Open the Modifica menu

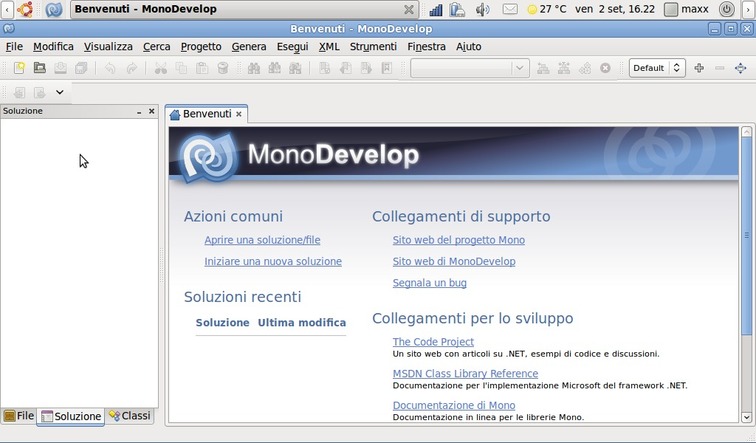coord(53,46)
